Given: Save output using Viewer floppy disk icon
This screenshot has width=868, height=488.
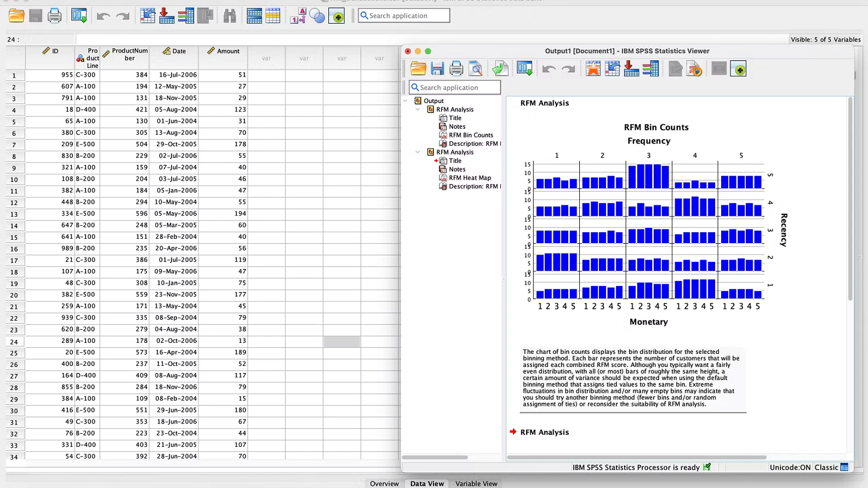Looking at the screenshot, I should [x=437, y=69].
